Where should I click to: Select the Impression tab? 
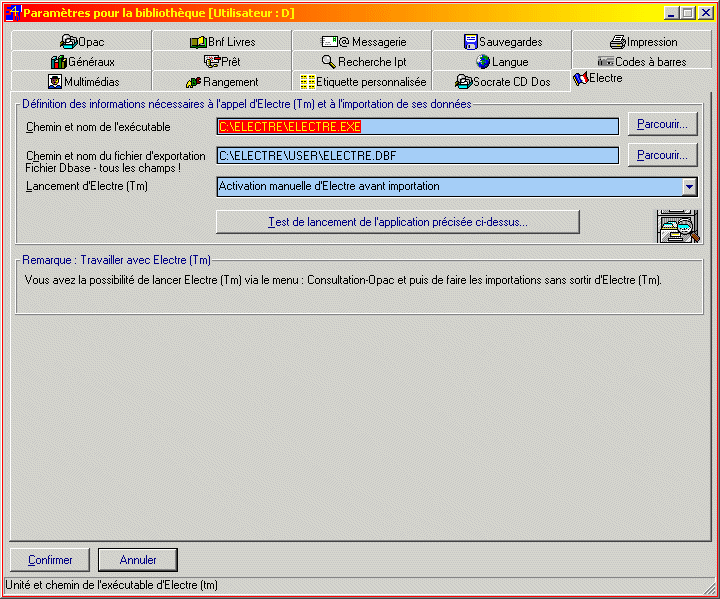pyautogui.click(x=642, y=42)
